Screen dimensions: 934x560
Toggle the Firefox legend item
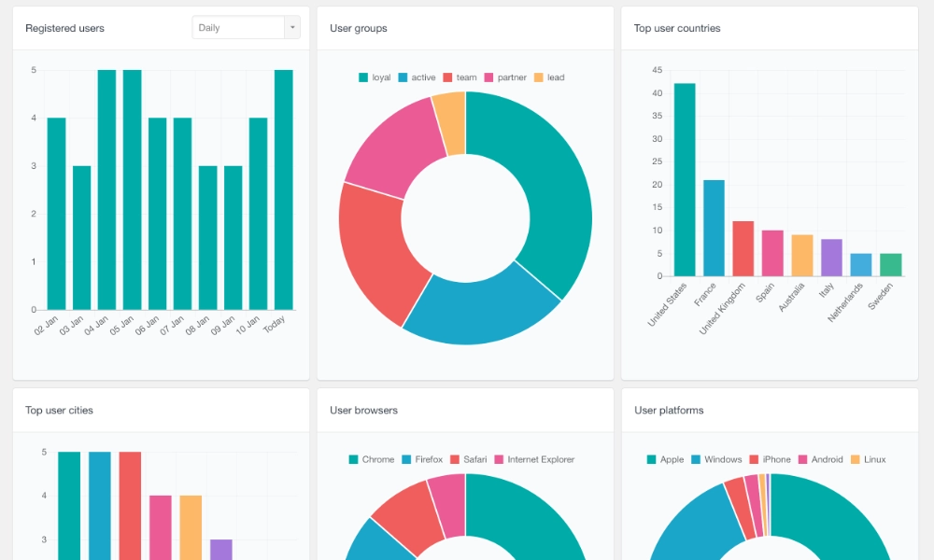[x=422, y=459]
